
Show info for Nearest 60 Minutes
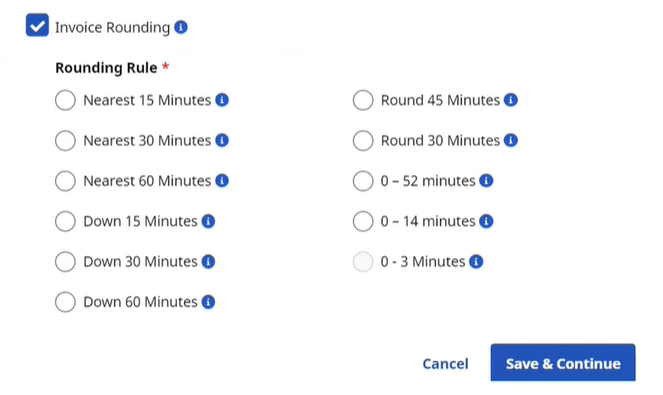point(222,181)
